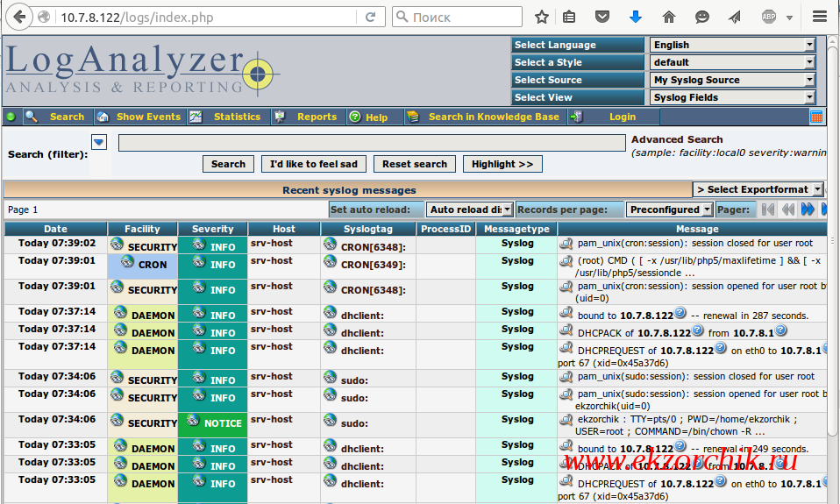This screenshot has width=840, height=504.
Task: Go back with browser back arrow
Action: pyautogui.click(x=18, y=17)
